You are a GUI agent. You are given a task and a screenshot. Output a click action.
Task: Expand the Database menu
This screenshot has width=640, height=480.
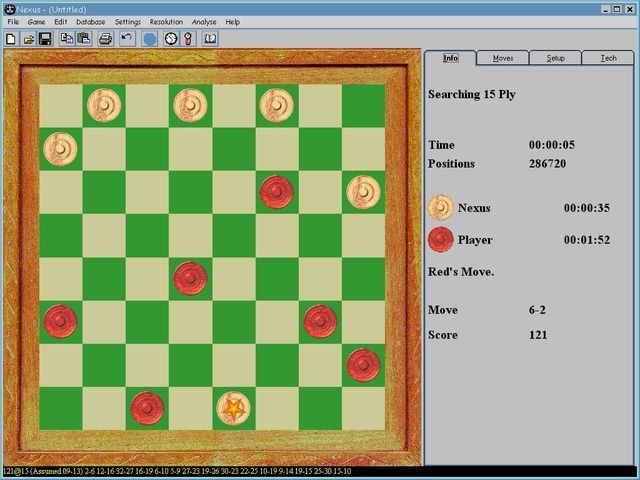(x=91, y=21)
